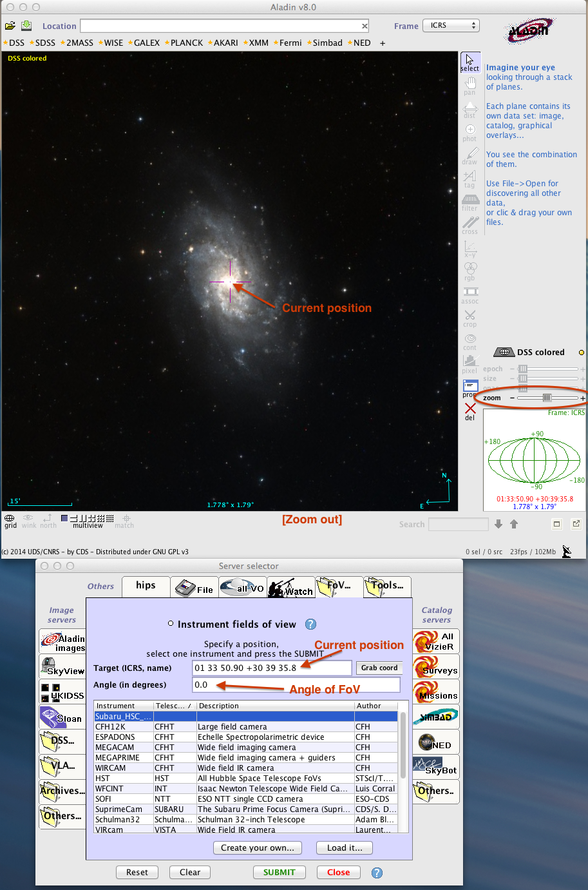The height and width of the screenshot is (890, 588).
Task: Click the Reset button
Action: [137, 872]
